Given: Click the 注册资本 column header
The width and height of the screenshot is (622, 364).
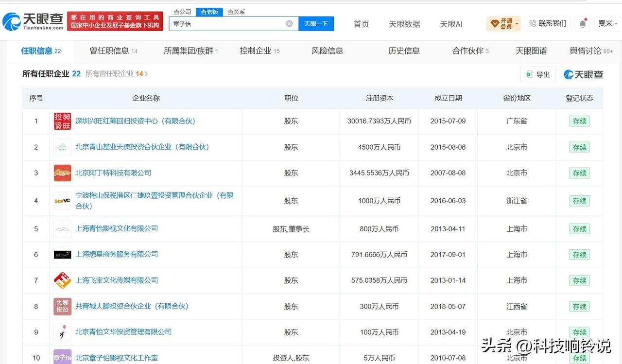Looking at the screenshot, I should [380, 98].
